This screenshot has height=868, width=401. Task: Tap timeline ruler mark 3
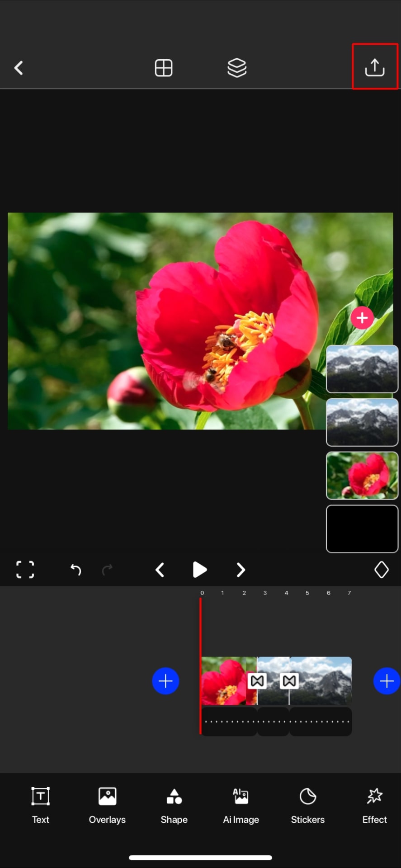(x=265, y=593)
